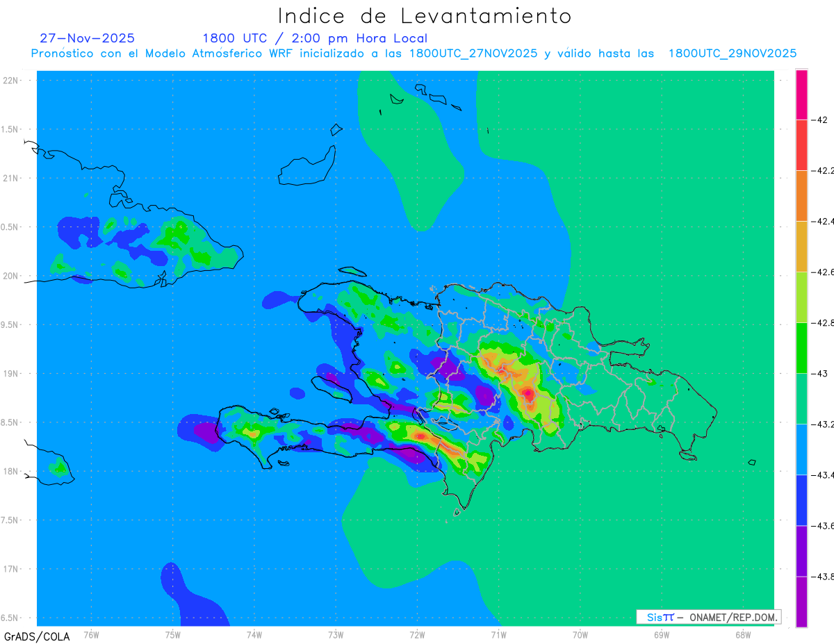Select the light blue colorbar segment below -43.2

(x=801, y=449)
